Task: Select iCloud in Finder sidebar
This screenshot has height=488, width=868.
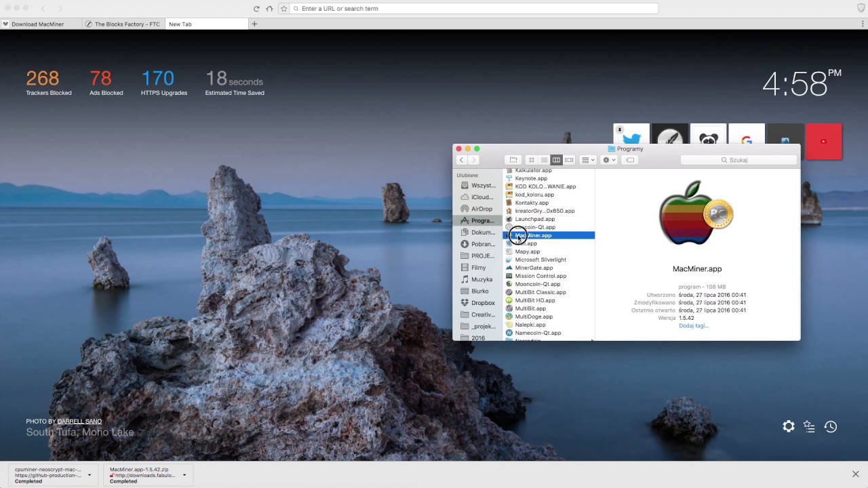Action: [478, 197]
